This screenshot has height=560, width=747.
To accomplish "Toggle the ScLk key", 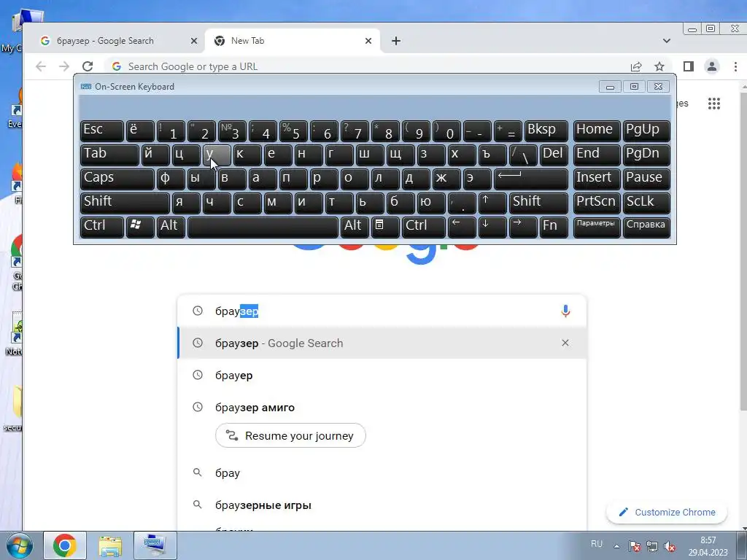I will coord(646,203).
